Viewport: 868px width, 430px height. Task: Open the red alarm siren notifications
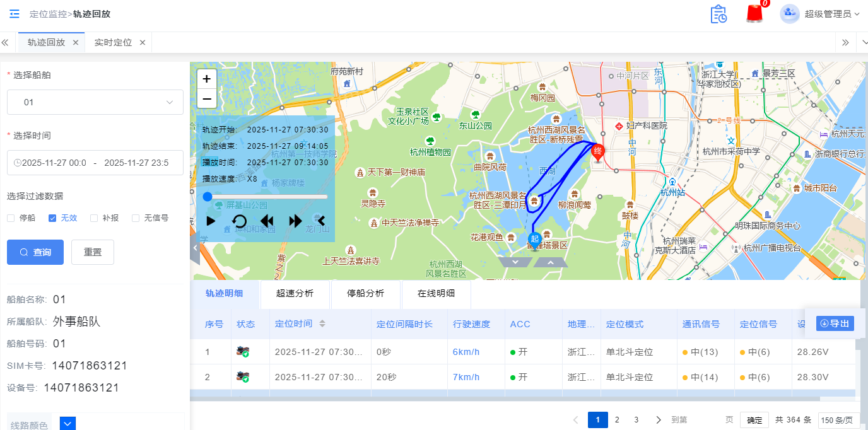pos(754,14)
